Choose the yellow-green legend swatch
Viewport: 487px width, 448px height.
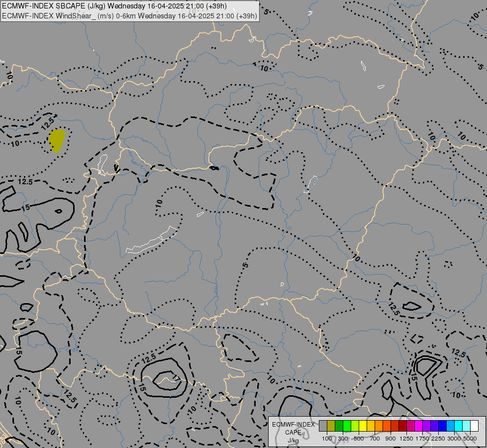coord(355,426)
